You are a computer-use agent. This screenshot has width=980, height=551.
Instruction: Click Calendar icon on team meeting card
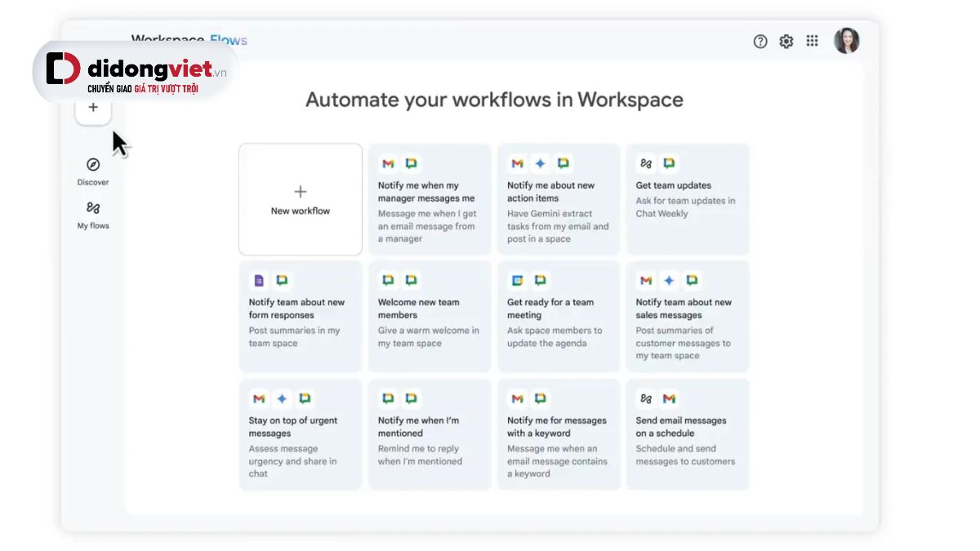pos(517,281)
